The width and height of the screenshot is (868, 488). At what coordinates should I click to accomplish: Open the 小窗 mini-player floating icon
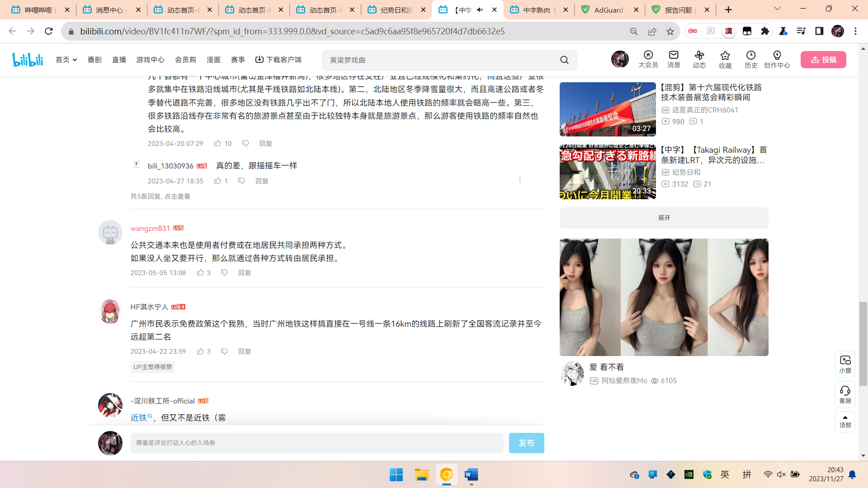(845, 364)
